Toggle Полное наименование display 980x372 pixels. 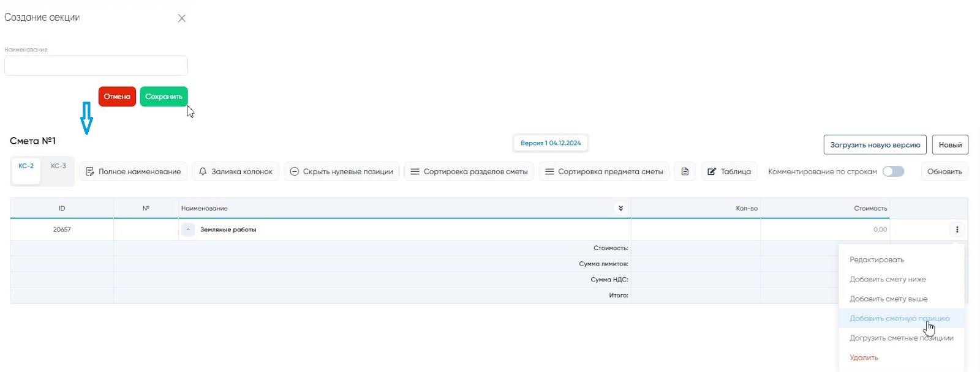click(x=134, y=172)
